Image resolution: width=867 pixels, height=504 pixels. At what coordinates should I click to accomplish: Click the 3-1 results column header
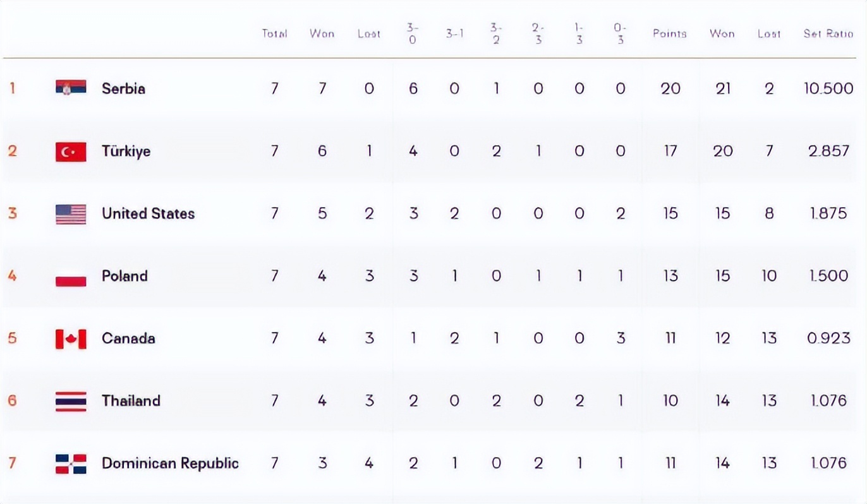454,33
